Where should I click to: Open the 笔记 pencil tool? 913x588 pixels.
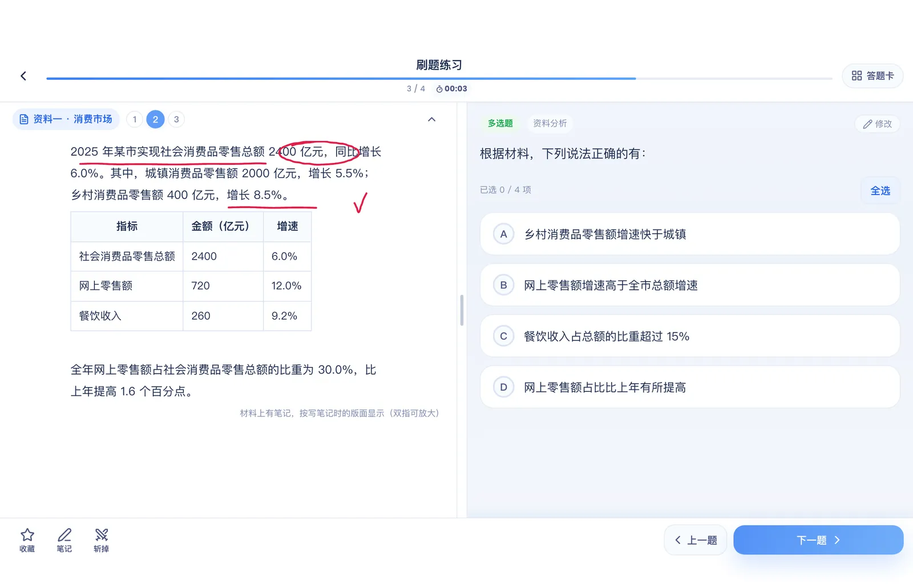[x=64, y=540]
